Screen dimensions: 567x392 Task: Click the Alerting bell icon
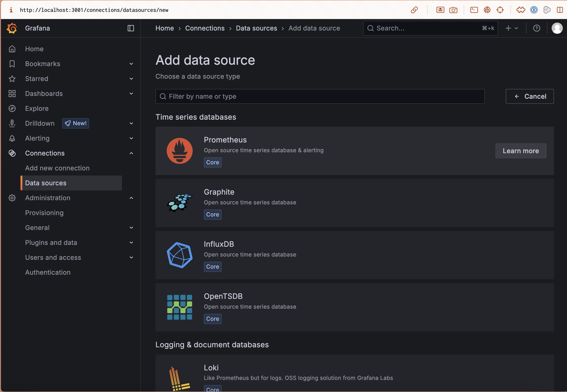pos(12,138)
